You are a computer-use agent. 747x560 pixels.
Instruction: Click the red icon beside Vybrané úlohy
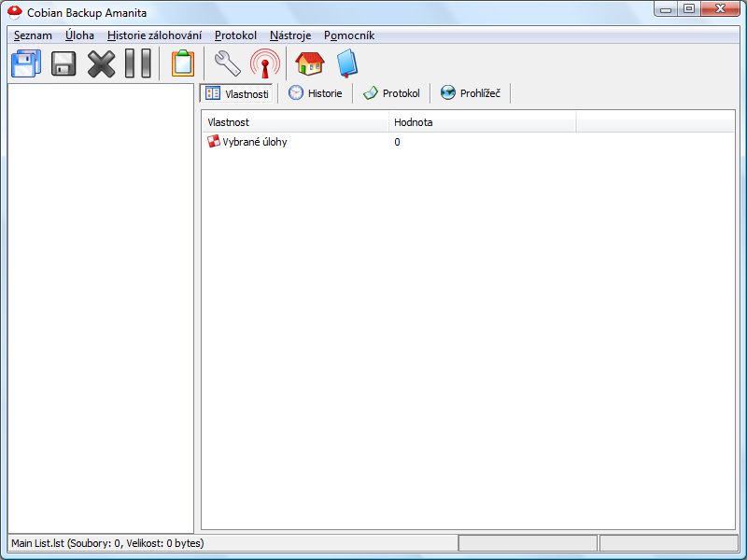click(x=214, y=142)
